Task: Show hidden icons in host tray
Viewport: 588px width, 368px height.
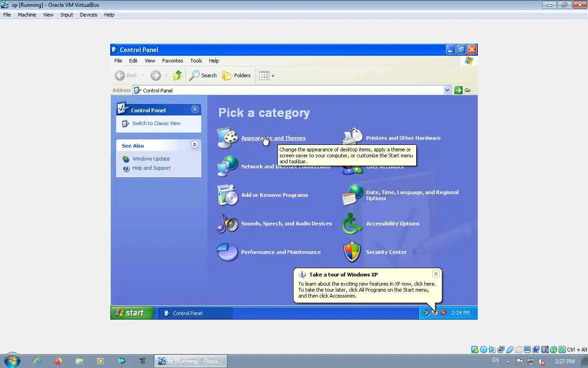Action: tap(508, 362)
